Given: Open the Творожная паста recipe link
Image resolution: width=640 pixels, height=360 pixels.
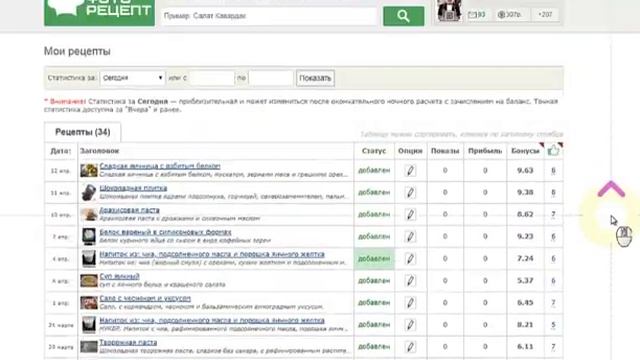Looking at the screenshot, I should 128,342.
